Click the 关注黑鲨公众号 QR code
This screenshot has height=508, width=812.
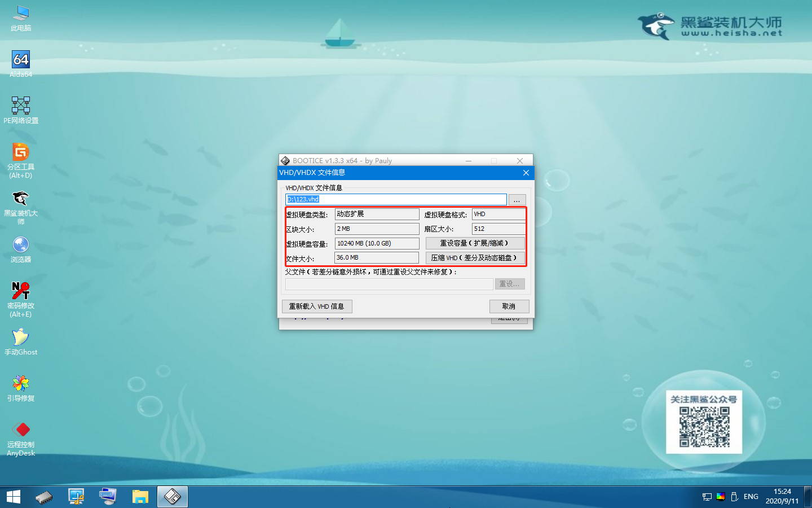[x=704, y=427]
